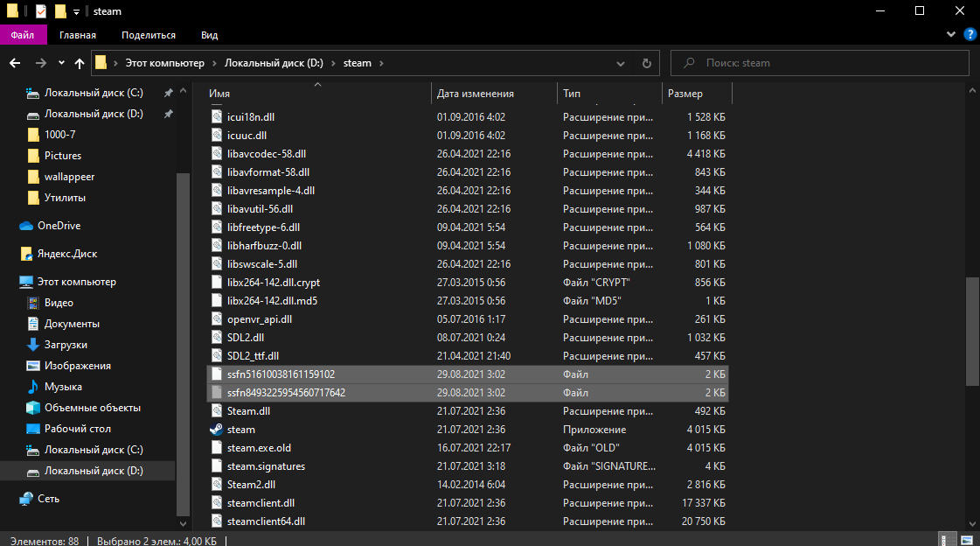
Task: Open Загрузки download arrow icon
Action: tap(33, 345)
